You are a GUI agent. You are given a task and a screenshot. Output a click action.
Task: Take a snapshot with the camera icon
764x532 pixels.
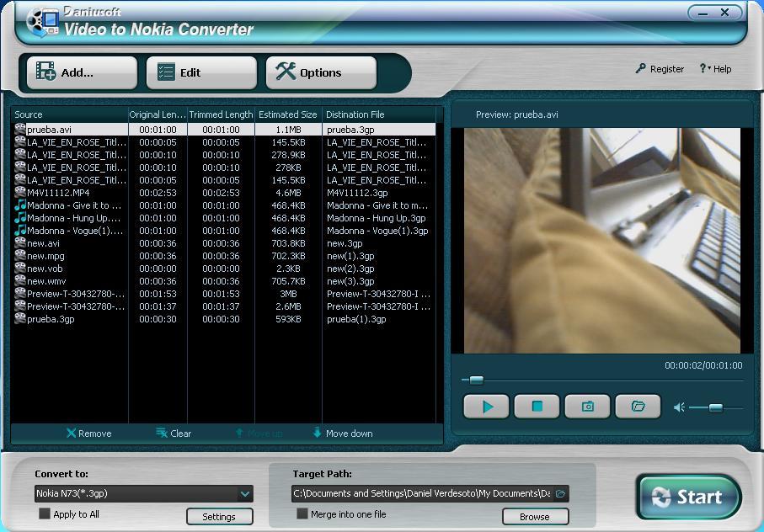pos(588,407)
